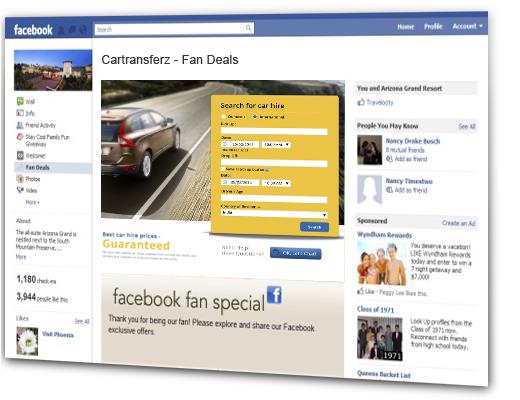Click Nancy Drake Busch profile thumbnail
Screen dimensions: 520x400
pos(369,150)
